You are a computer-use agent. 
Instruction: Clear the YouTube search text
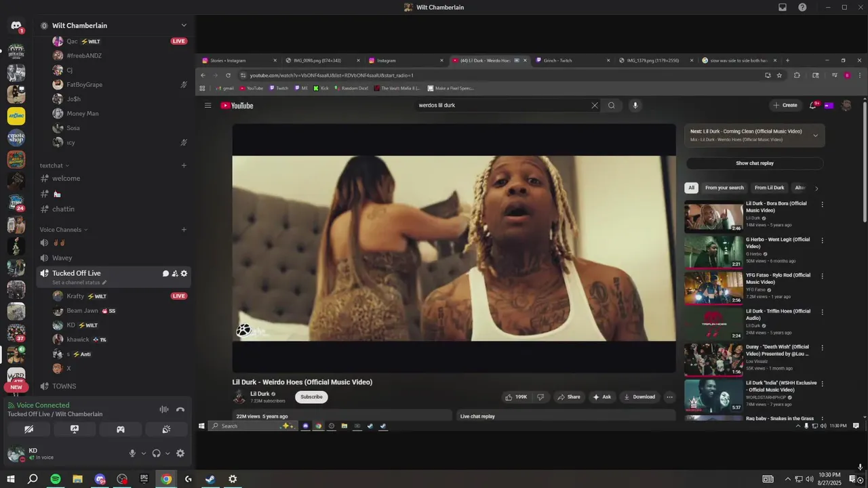pos(595,105)
